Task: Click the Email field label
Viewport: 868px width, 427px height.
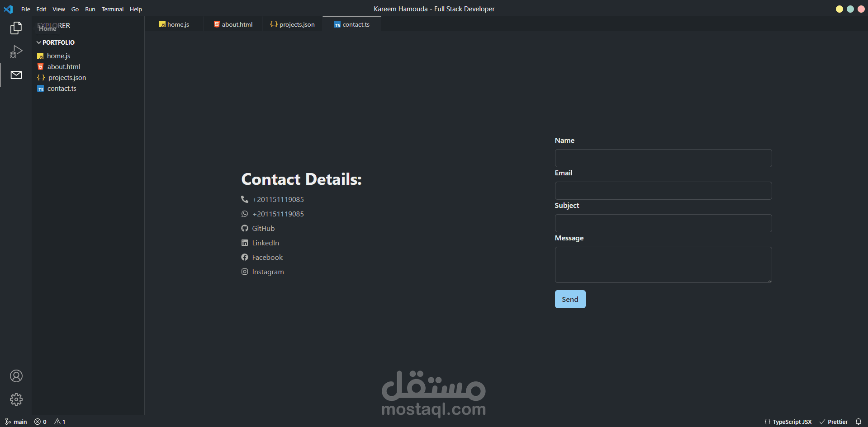Action: 564,173
